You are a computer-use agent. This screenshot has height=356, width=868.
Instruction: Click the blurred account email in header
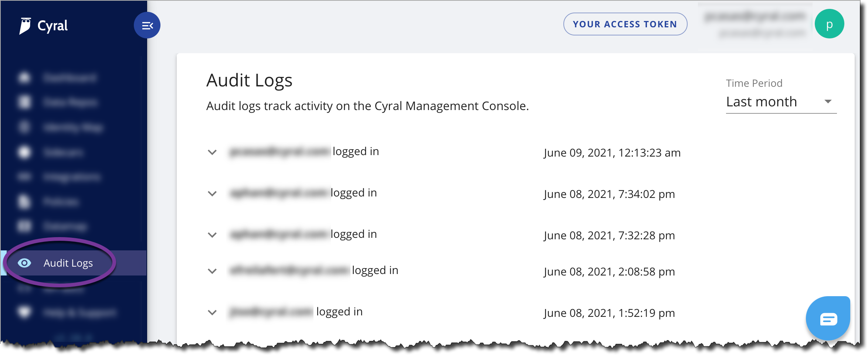[x=755, y=16]
